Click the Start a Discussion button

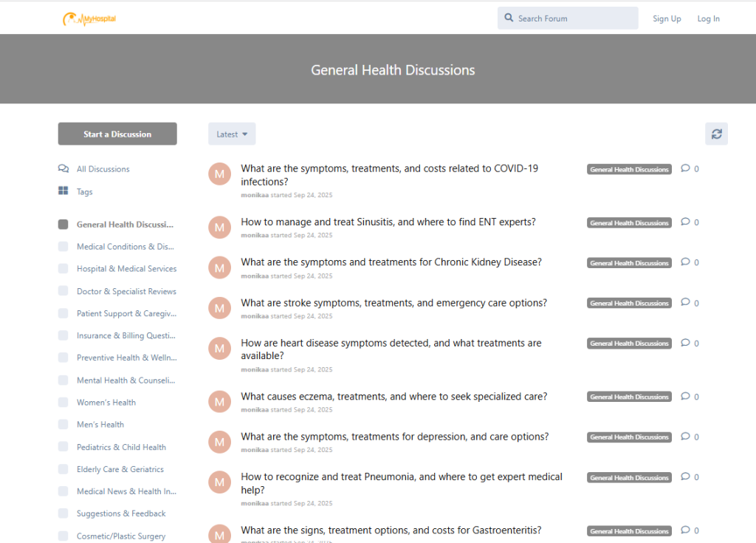click(117, 134)
